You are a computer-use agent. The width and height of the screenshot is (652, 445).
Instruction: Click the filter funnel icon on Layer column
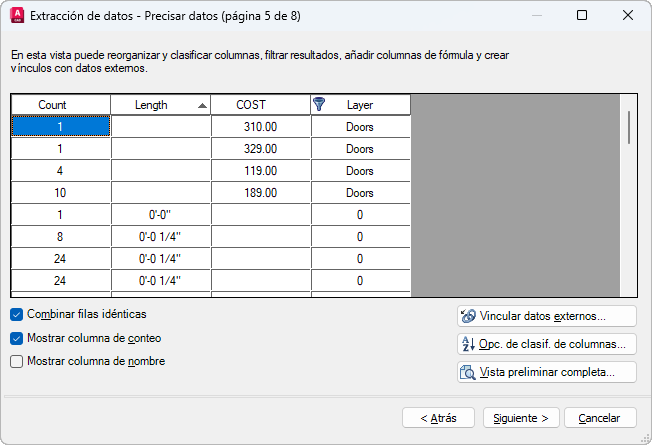pyautogui.click(x=319, y=104)
